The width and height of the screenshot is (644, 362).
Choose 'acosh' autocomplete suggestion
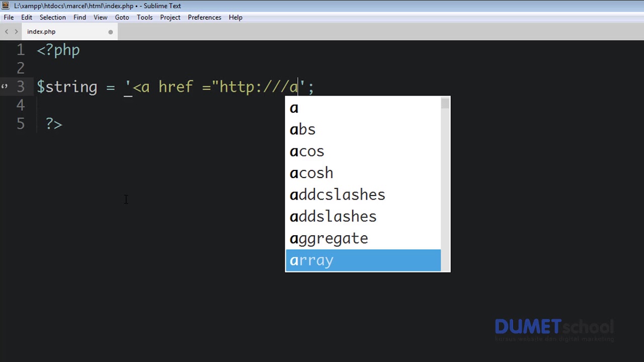(363, 173)
